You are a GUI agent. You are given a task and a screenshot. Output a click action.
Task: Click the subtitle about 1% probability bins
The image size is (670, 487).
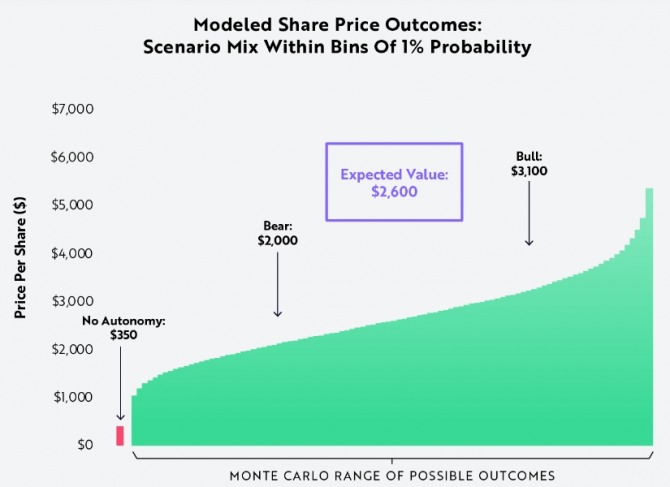point(334,47)
